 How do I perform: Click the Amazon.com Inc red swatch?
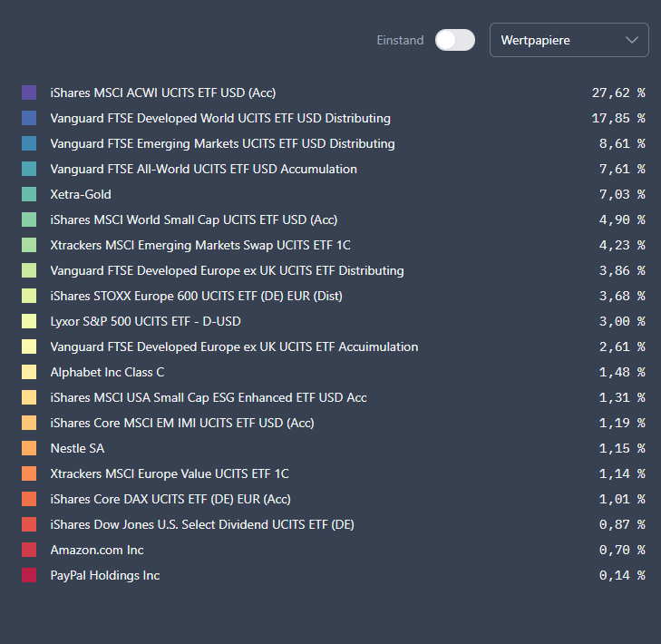coord(29,550)
